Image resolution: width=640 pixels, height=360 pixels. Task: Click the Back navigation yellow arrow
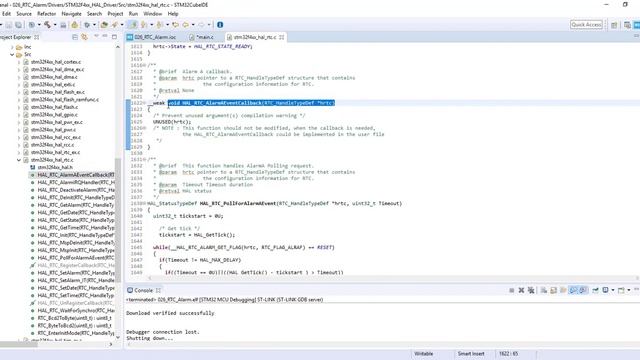pyautogui.click(x=186, y=25)
